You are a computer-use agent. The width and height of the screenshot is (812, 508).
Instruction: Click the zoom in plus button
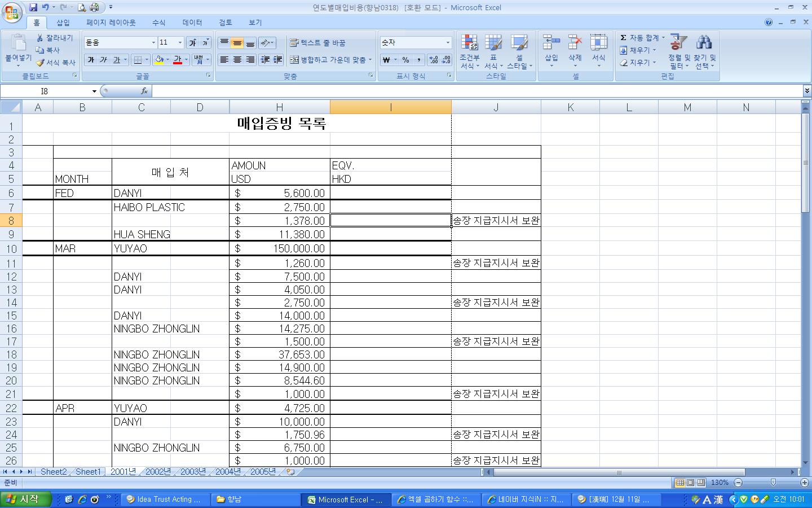(x=805, y=483)
